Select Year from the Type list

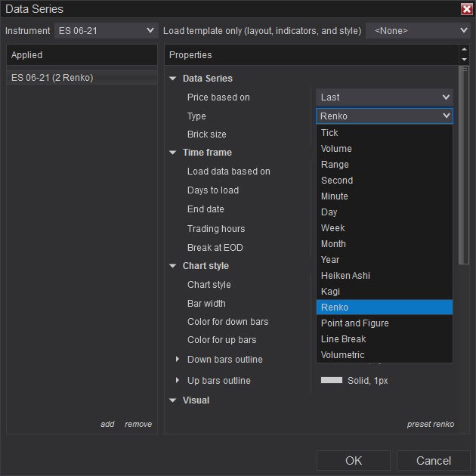385,260
